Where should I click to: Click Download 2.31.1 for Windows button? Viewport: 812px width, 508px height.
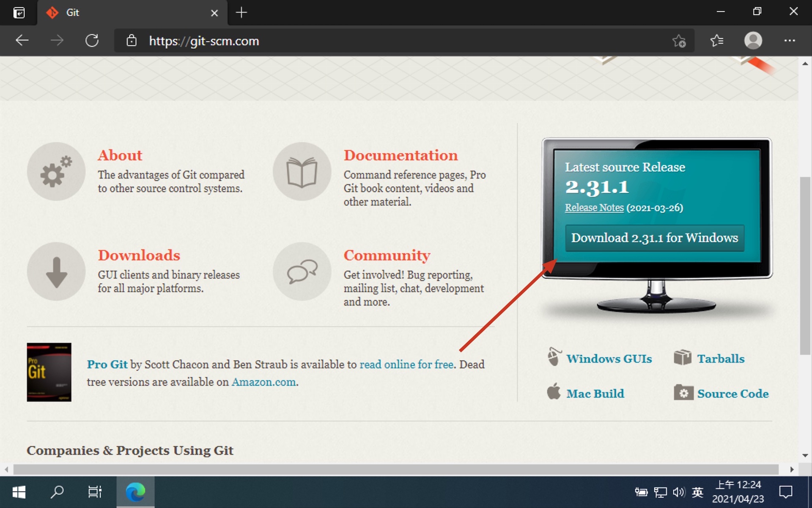click(x=655, y=238)
